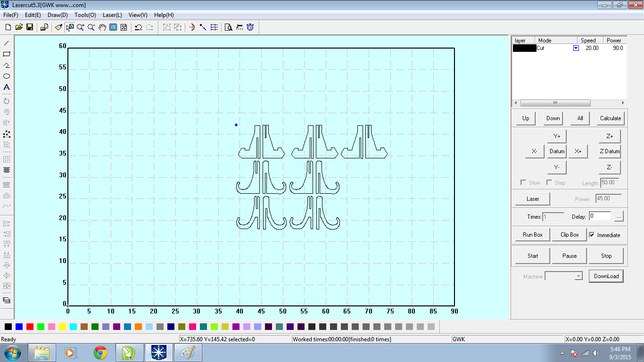Click the stacked layers icon at sidebar bottom
This screenshot has width=644, height=362.
7,300
